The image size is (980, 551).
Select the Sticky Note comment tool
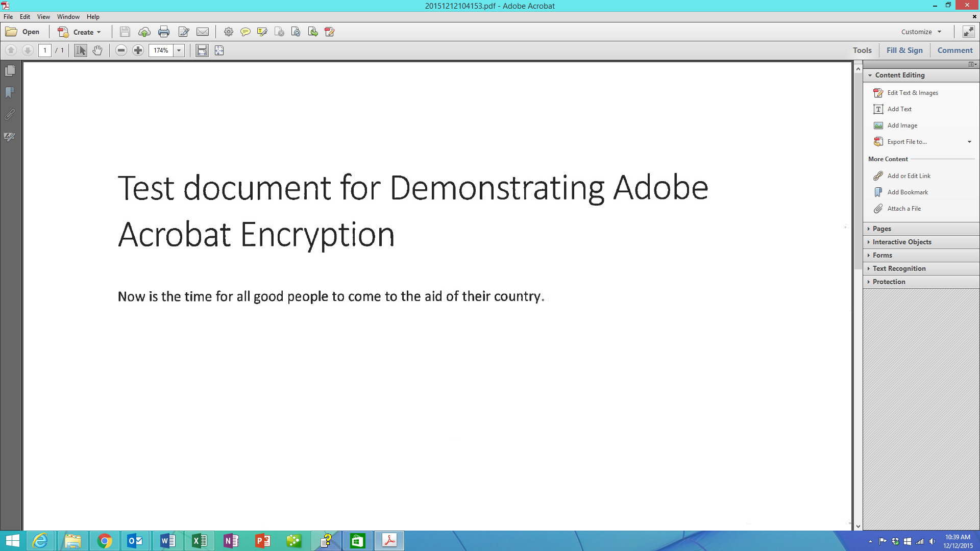click(x=246, y=32)
